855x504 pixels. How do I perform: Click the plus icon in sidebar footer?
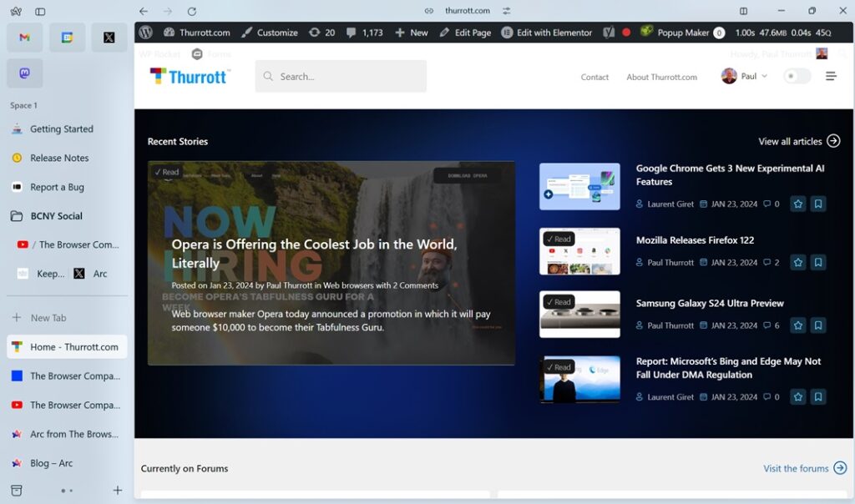click(117, 491)
